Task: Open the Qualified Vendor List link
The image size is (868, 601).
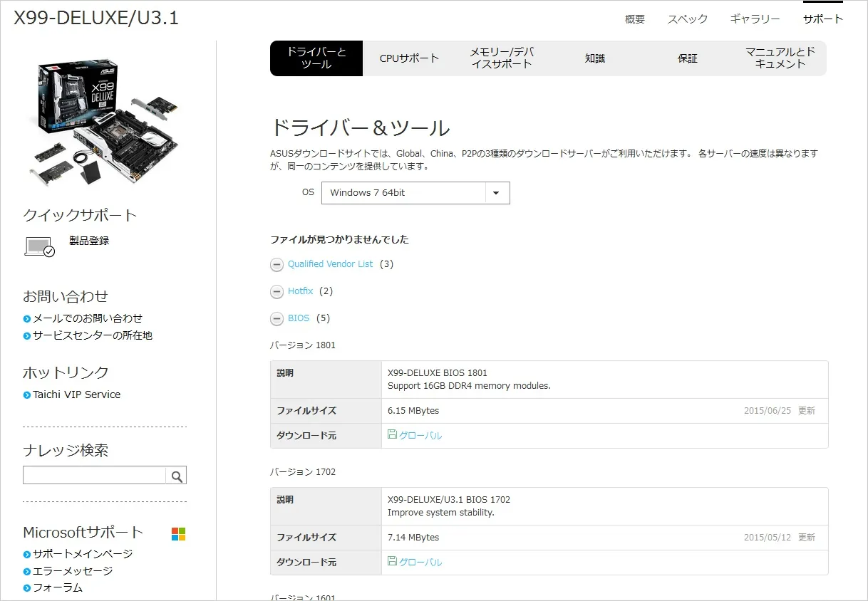Action: (330, 264)
